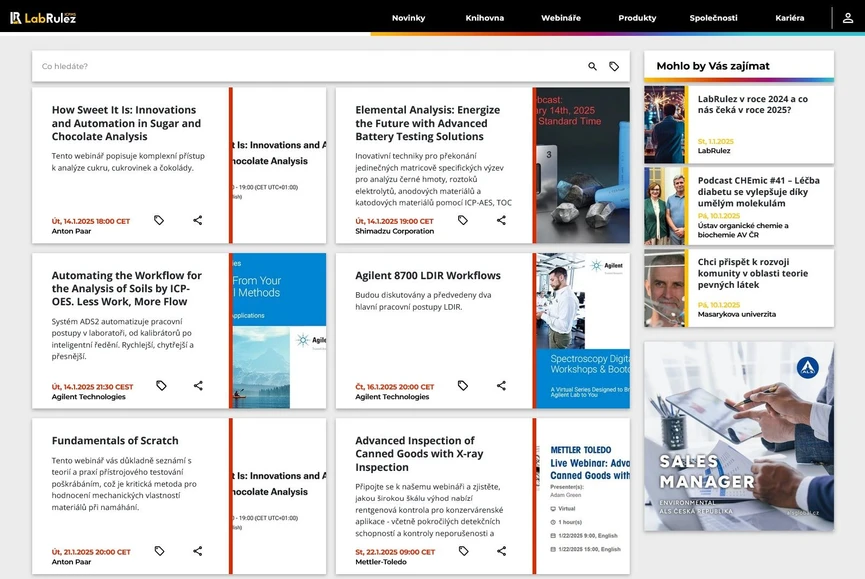
Task: Click 'Ústav organické chemie a biochemie AV ČR'
Action: (743, 230)
